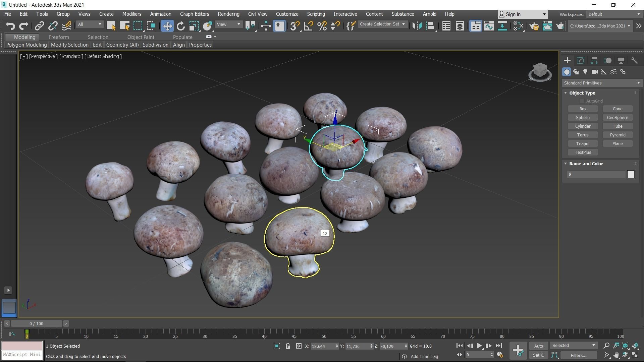Open the Scripting menu
644x362 pixels.
click(316, 14)
